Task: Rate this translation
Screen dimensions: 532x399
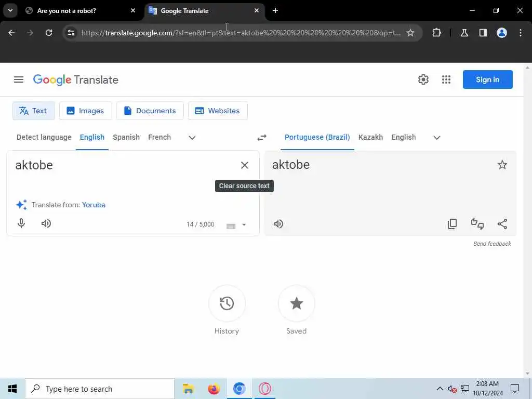Action: 477,224
